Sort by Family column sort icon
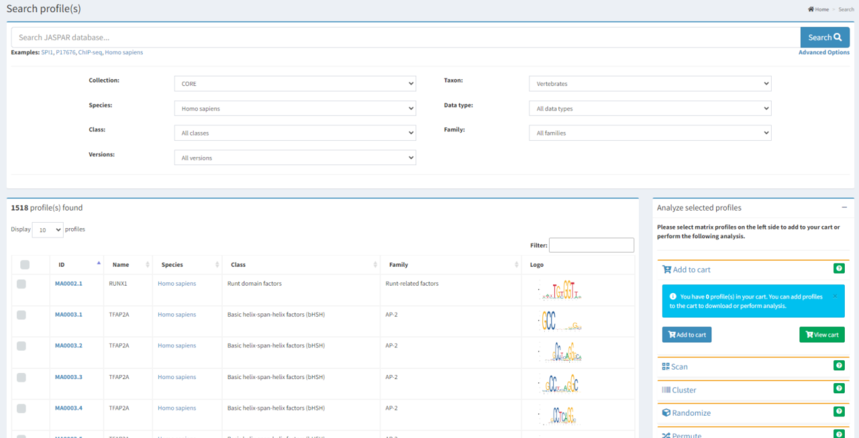 (517, 265)
